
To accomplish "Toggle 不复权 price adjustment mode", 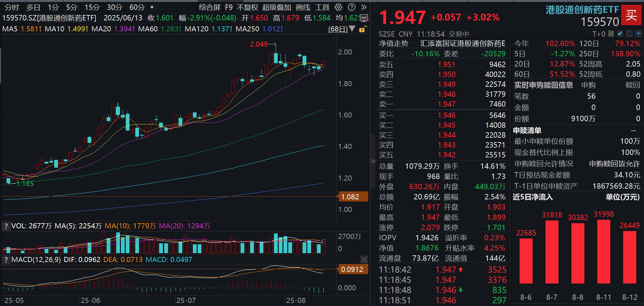I will pos(247,7).
